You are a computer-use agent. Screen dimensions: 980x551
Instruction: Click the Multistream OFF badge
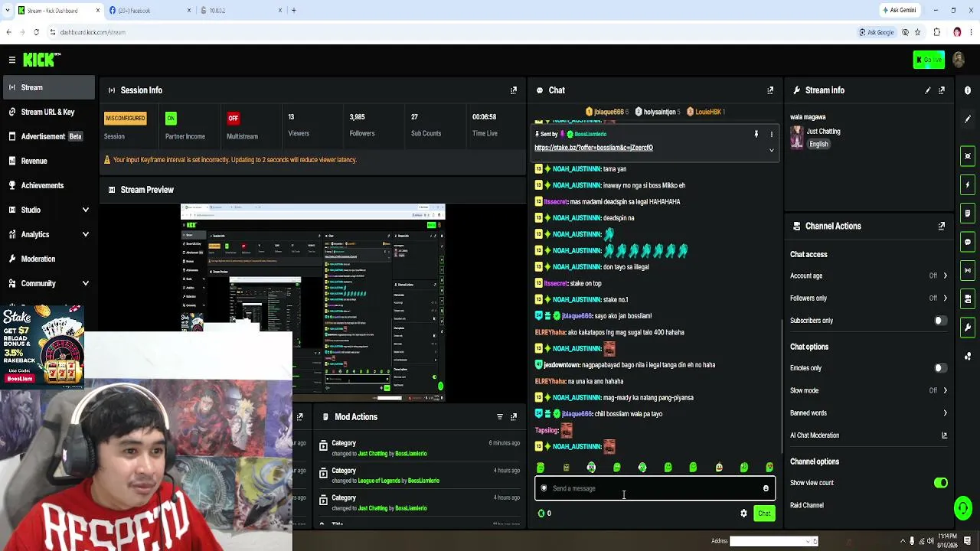coord(233,118)
